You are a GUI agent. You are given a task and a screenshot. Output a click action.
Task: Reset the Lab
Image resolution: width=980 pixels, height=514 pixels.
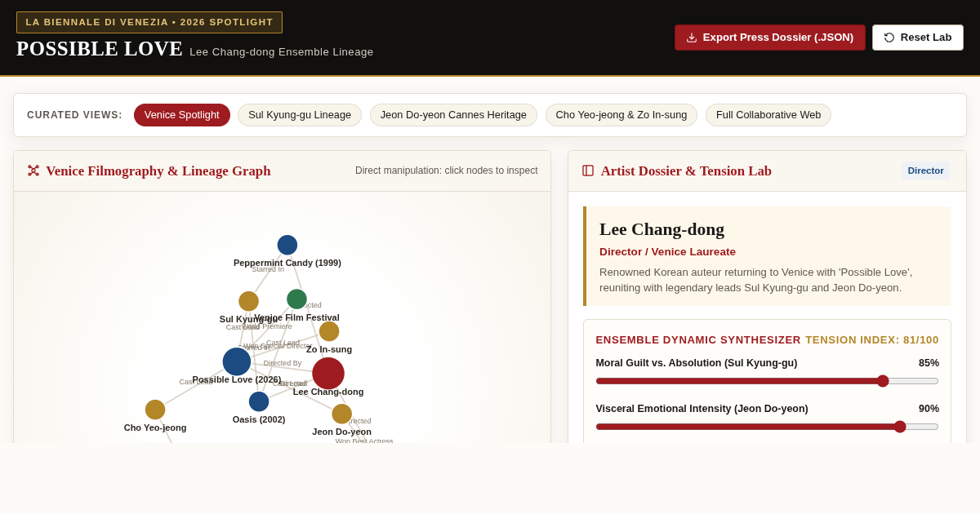click(918, 38)
